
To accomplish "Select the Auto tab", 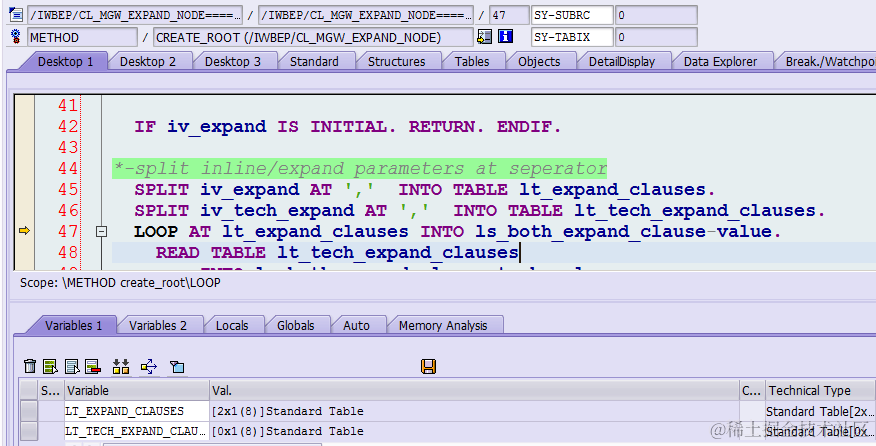I will tap(356, 325).
